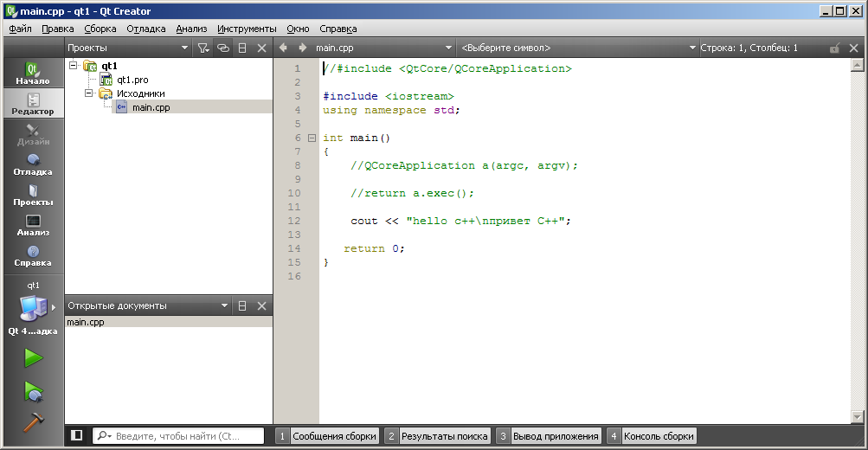Click the Строка: 1, Столбец: 1 indicator
This screenshot has width=868, height=450.
(x=749, y=48)
